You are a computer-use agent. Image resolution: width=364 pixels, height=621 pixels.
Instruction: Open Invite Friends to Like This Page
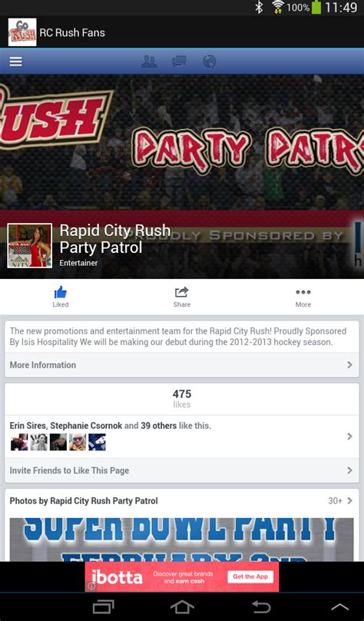click(181, 470)
